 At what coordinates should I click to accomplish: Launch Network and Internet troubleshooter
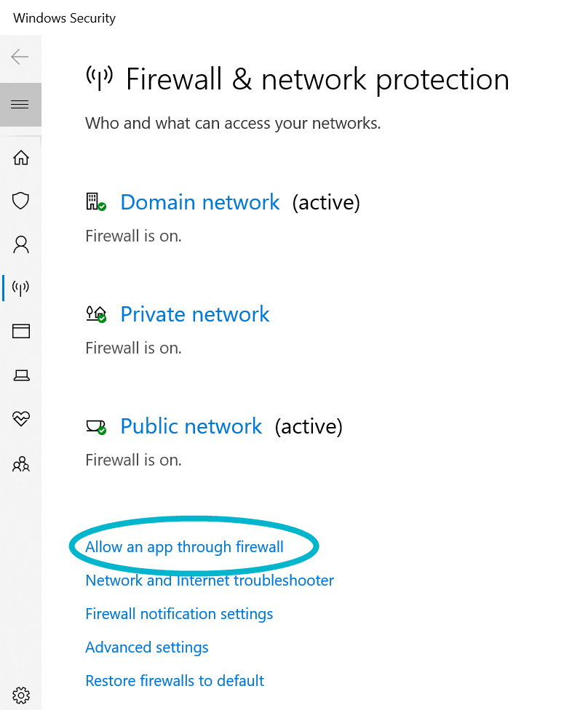pos(210,581)
